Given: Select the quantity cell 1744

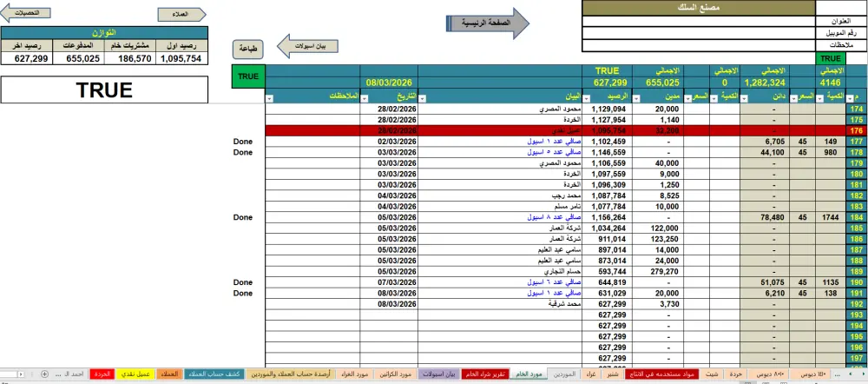Looking at the screenshot, I should (x=831, y=218).
